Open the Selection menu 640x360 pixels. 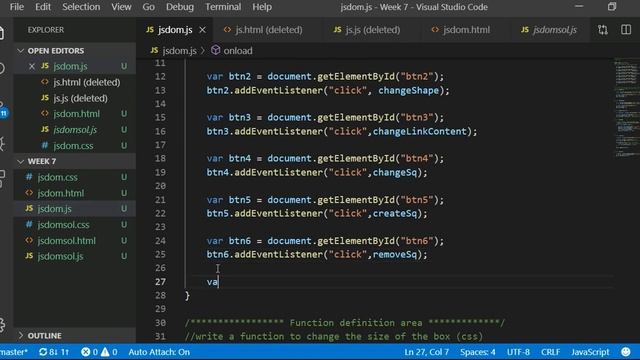tap(81, 7)
